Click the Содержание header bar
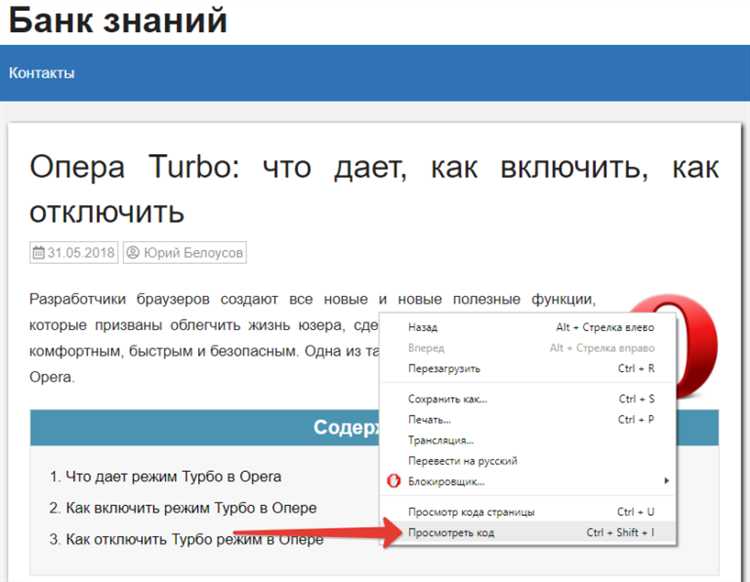Image resolution: width=750 pixels, height=582 pixels. [x=374, y=427]
